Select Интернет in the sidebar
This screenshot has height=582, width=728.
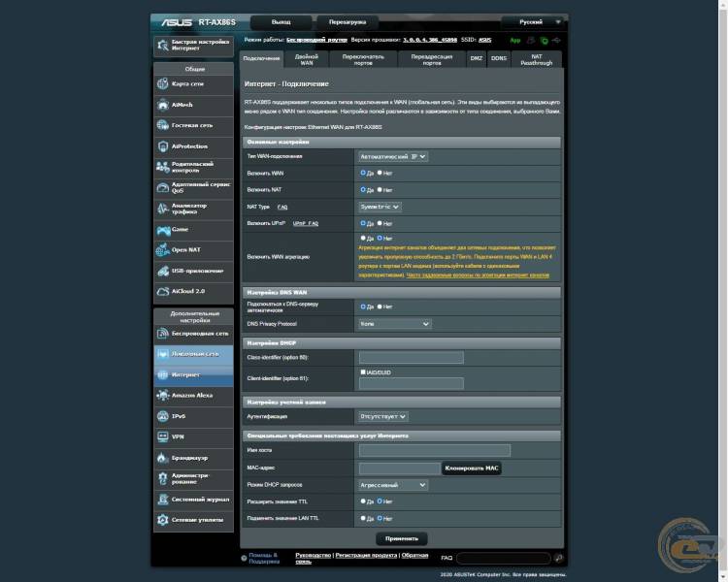193,375
